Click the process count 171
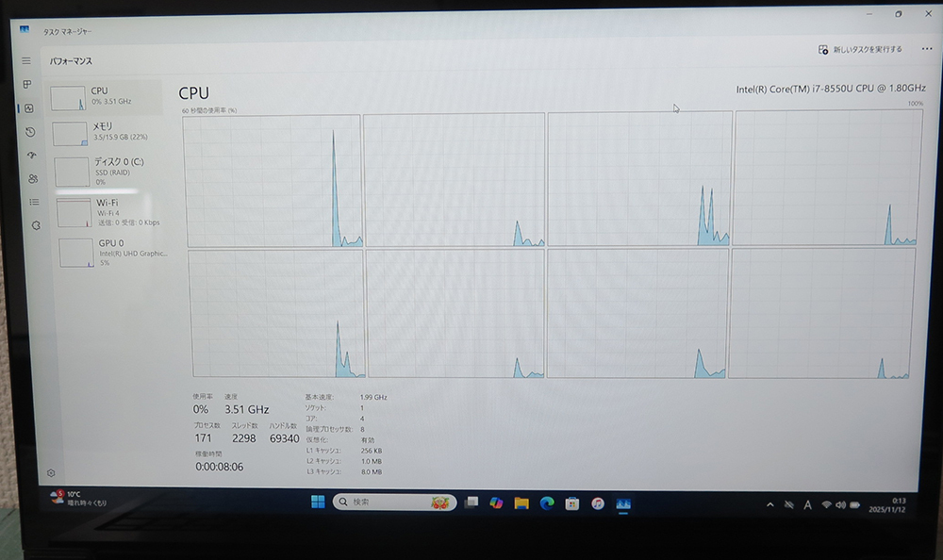943x560 pixels. point(203,438)
